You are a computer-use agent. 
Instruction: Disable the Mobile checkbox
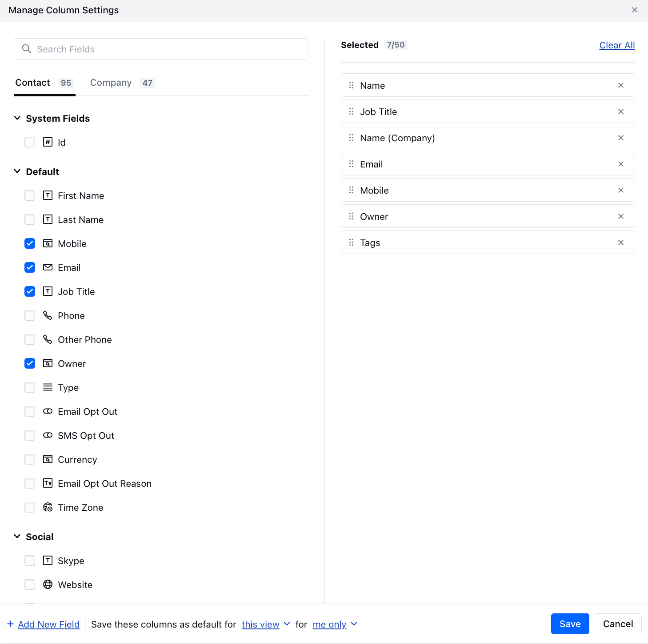point(29,243)
